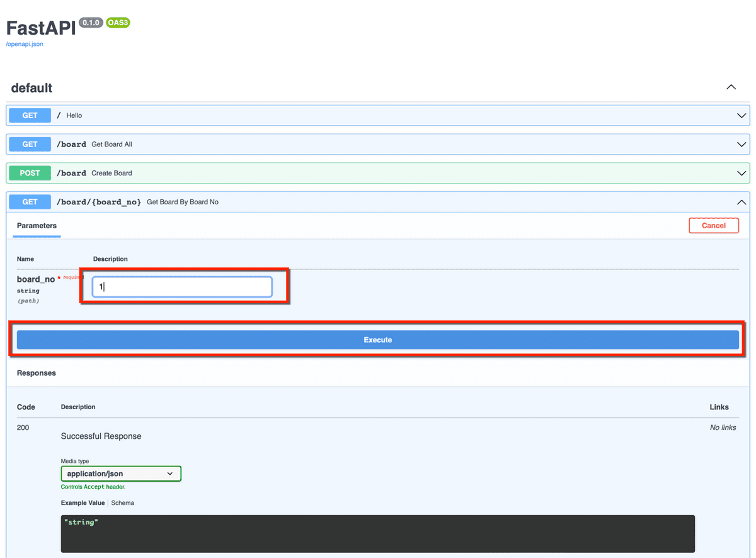
Task: Focus the board_no input field
Action: tap(182, 287)
